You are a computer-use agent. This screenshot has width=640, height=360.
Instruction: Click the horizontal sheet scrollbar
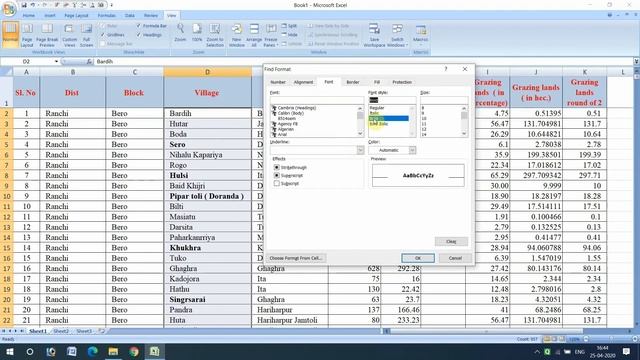(486, 331)
